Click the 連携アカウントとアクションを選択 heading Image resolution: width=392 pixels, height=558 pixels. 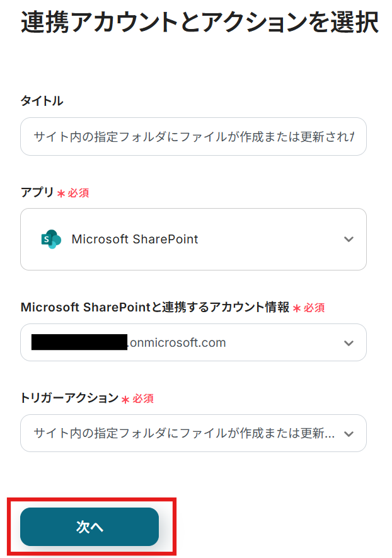click(199, 24)
